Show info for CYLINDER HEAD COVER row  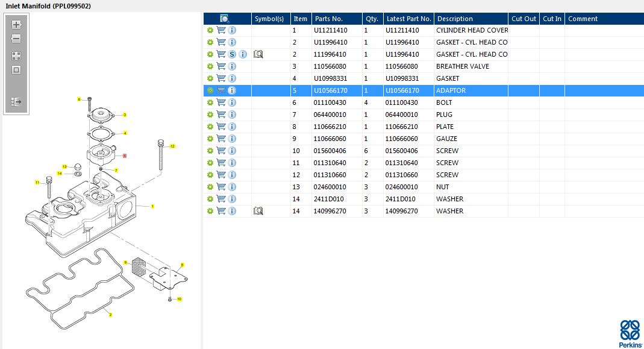click(232, 30)
